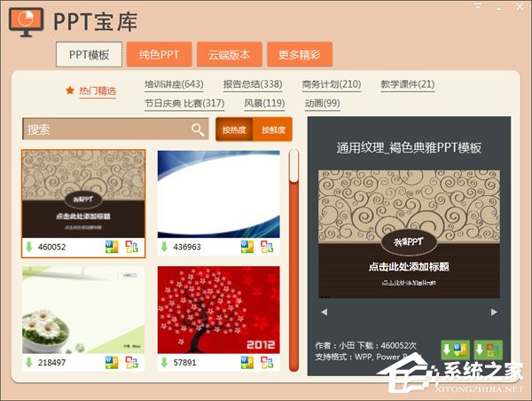Sort templates by 按鲜度

(273, 130)
